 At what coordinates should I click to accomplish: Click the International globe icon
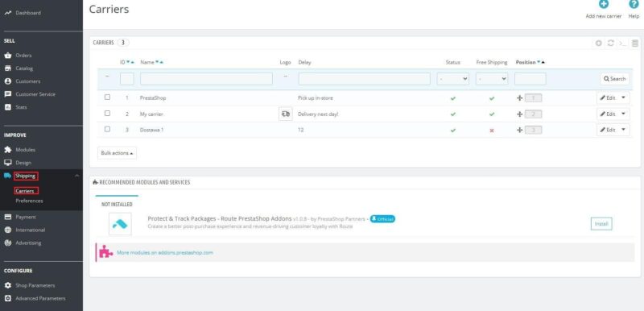point(7,230)
